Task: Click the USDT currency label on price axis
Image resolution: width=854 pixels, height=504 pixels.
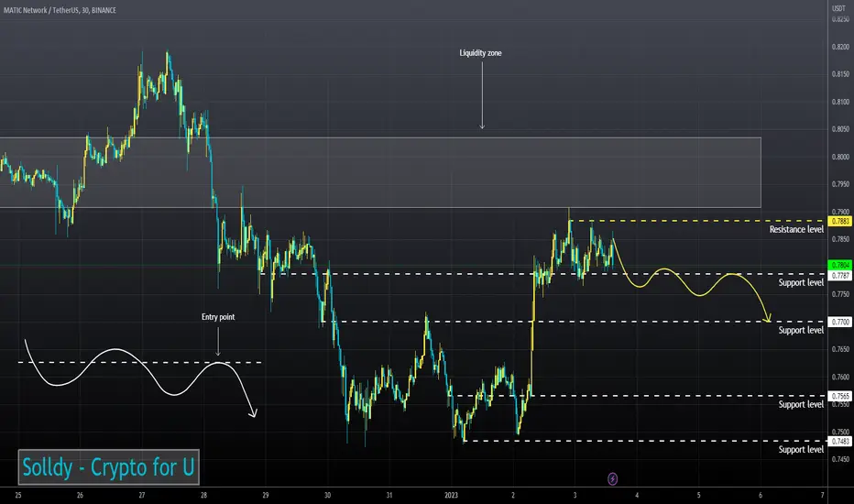Action: (838, 9)
